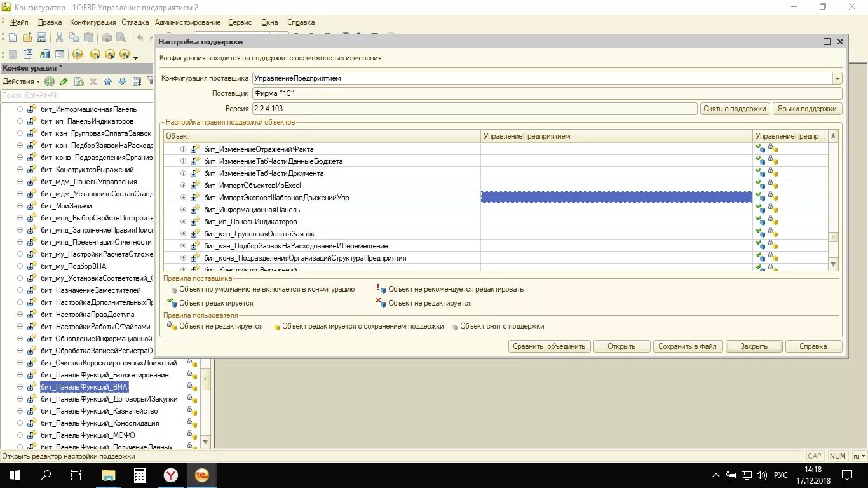868x488 pixels.
Task: Click the Start debugging play icon
Action: coord(77,55)
